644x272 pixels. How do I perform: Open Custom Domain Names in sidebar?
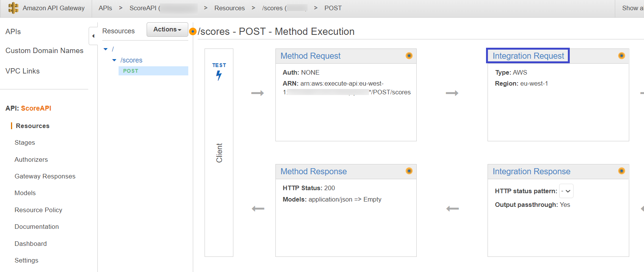pos(44,50)
